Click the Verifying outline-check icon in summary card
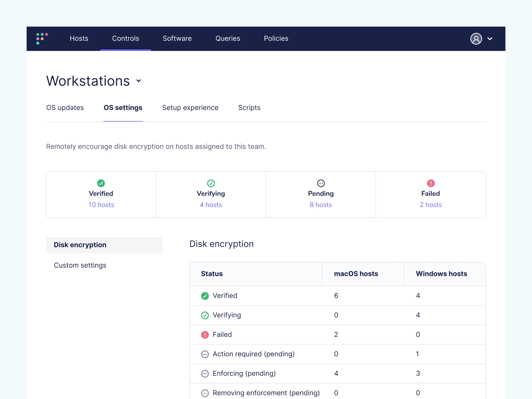The image size is (532, 399). (x=211, y=183)
